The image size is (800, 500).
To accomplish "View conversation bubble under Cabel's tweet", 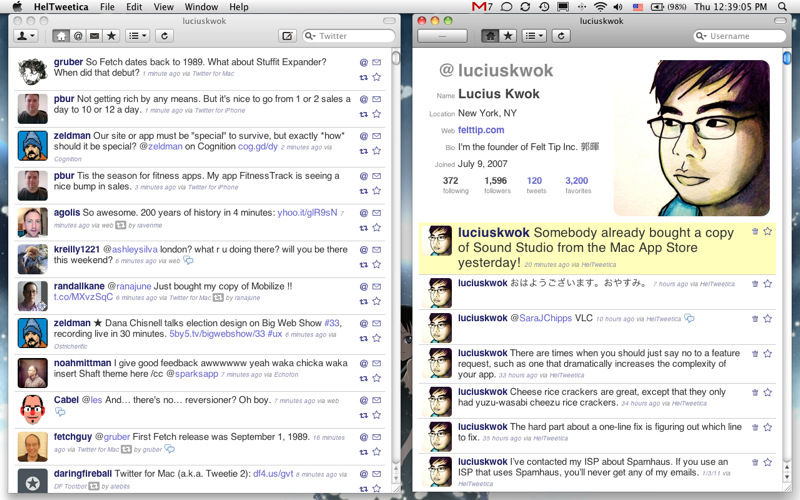I will (x=60, y=412).
